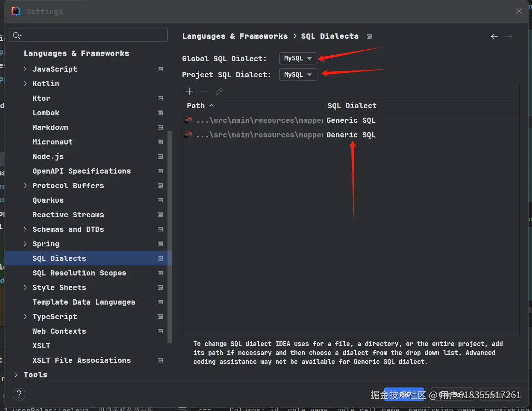Click project-level marker icon beside breadcrumb title
Screen dimensions: 532x411
369,37
